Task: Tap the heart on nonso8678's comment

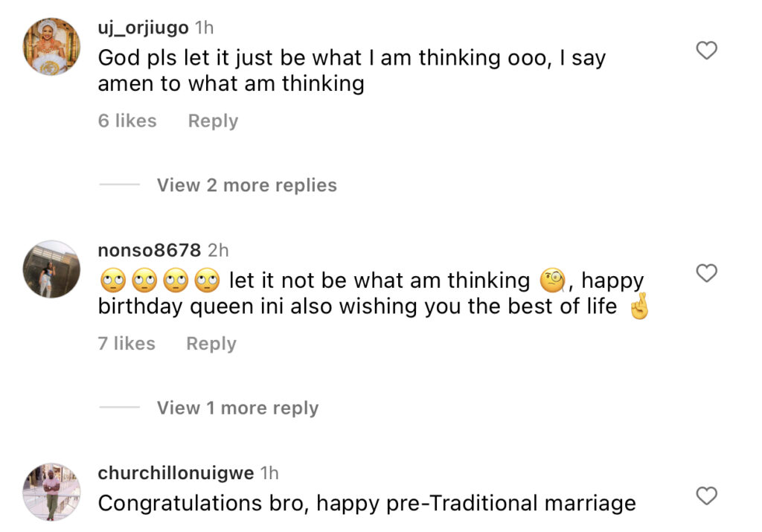Action: click(705, 273)
